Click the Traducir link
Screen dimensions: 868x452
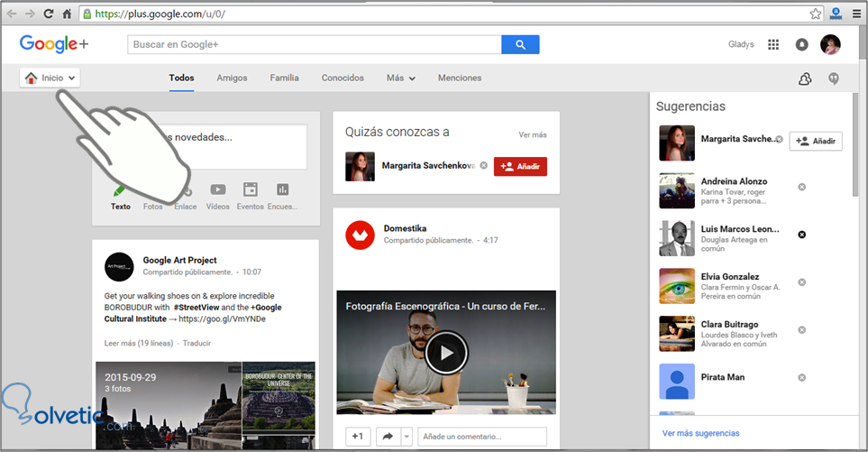[196, 343]
